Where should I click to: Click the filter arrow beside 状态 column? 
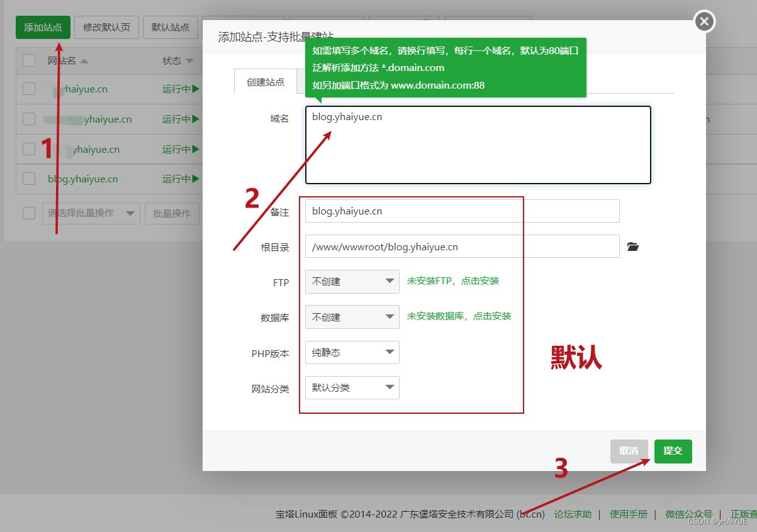[x=190, y=60]
